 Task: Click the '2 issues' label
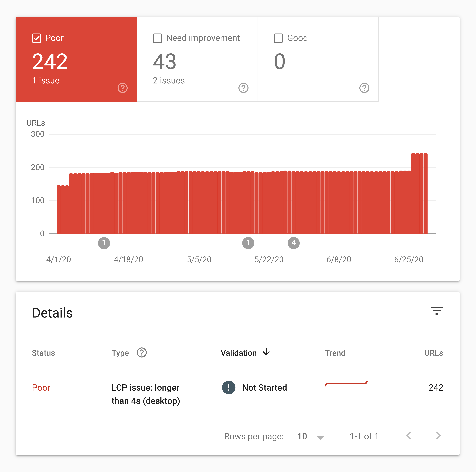(169, 81)
